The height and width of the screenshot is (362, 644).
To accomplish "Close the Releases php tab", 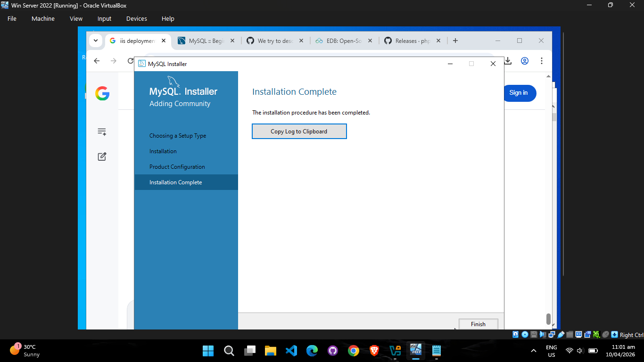I will (x=438, y=41).
